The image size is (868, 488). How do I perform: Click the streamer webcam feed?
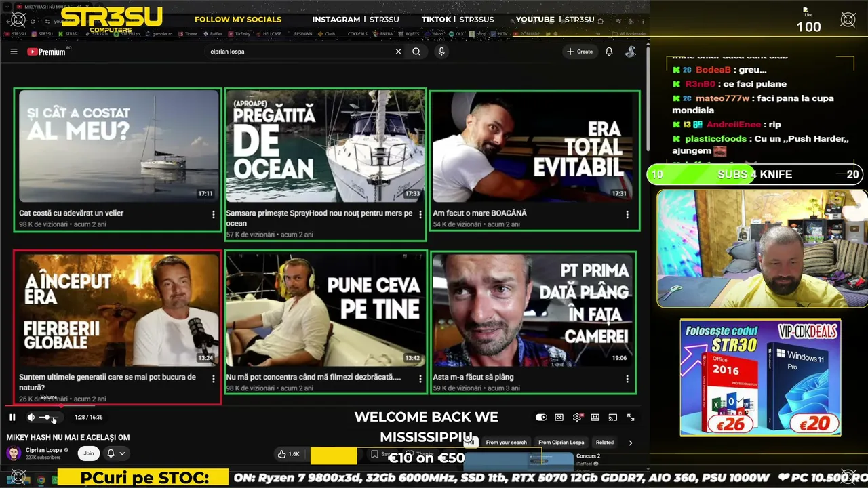click(x=761, y=248)
